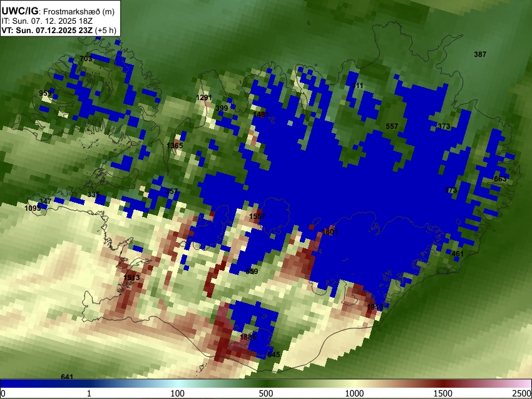
Task: Click the map value 1557
Action: (257, 216)
